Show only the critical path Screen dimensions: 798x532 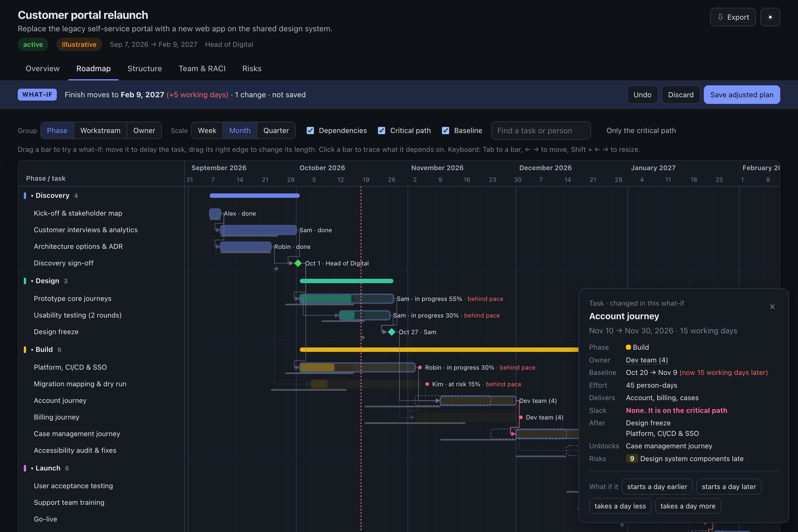point(641,131)
